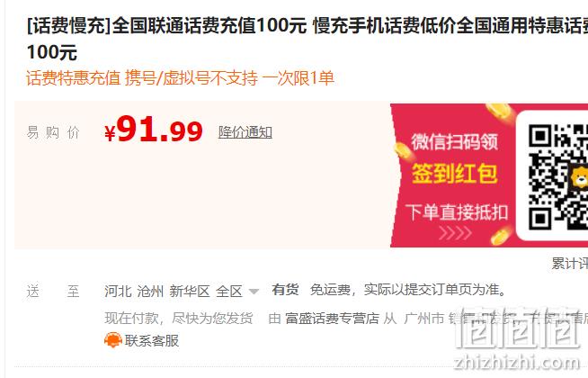Click the 易购价 price label
The width and height of the screenshot is (588, 378).
(53, 132)
